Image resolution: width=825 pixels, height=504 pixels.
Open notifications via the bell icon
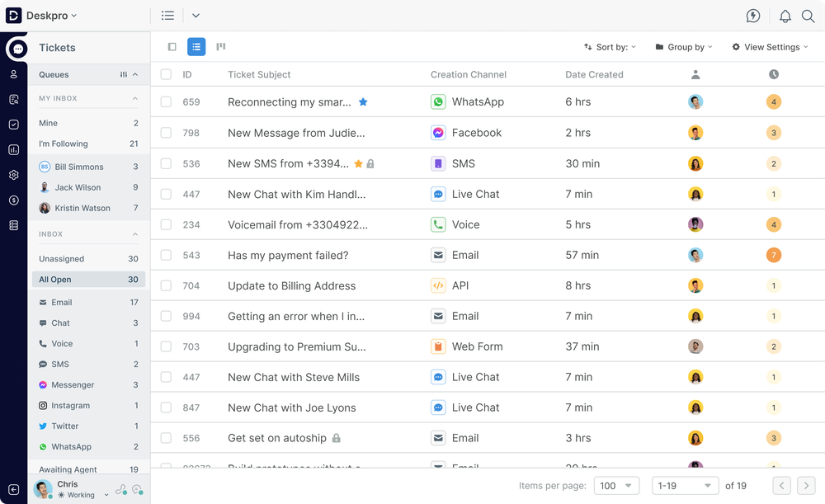coord(785,16)
